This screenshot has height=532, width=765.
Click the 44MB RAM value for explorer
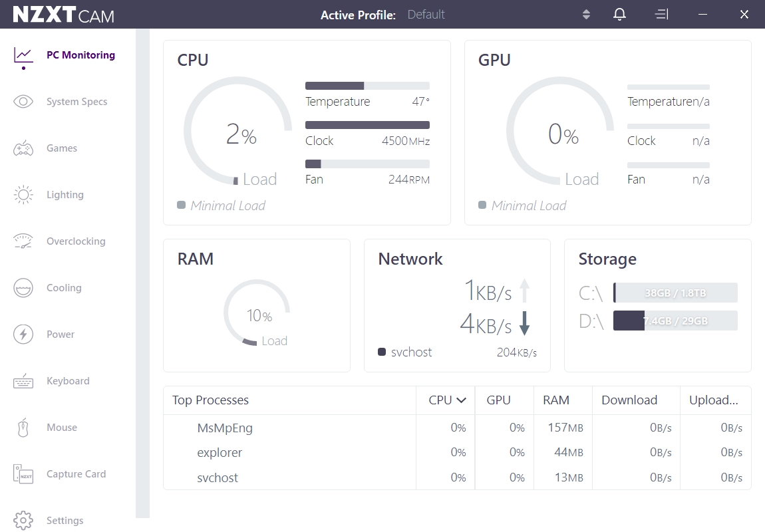pyautogui.click(x=568, y=452)
